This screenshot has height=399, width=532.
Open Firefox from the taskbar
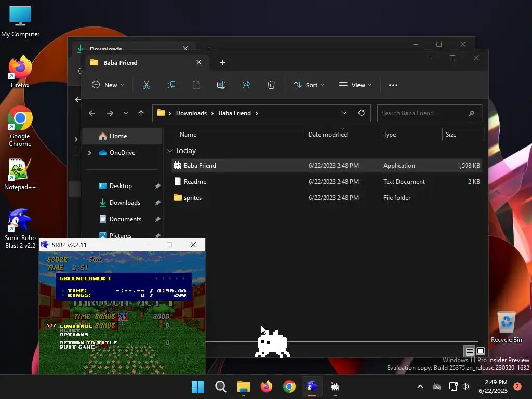(267, 387)
